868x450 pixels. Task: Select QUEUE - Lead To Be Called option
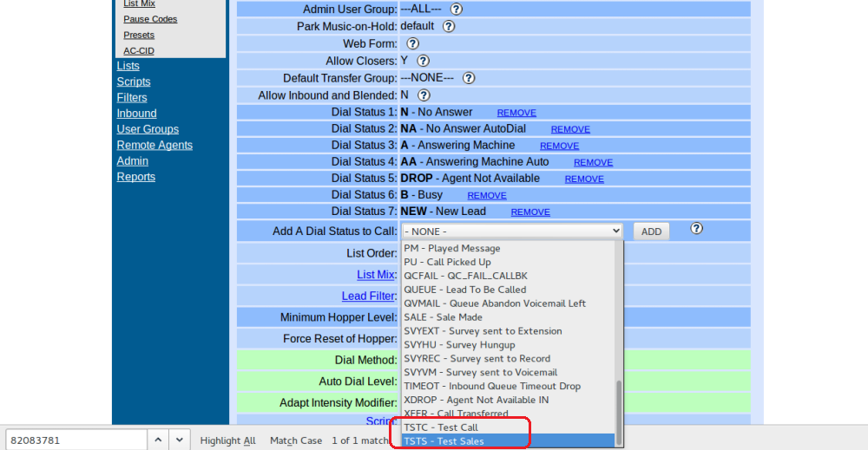508,290
